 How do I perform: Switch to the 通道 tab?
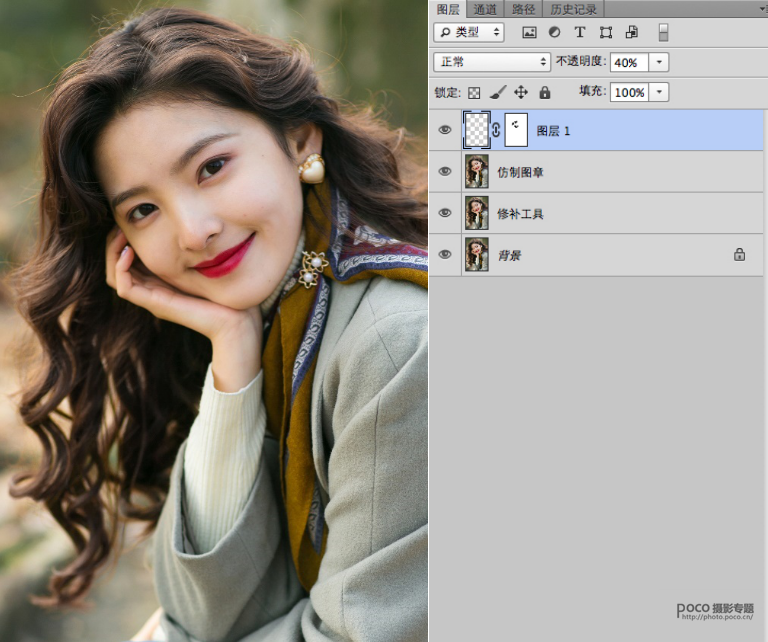click(485, 9)
